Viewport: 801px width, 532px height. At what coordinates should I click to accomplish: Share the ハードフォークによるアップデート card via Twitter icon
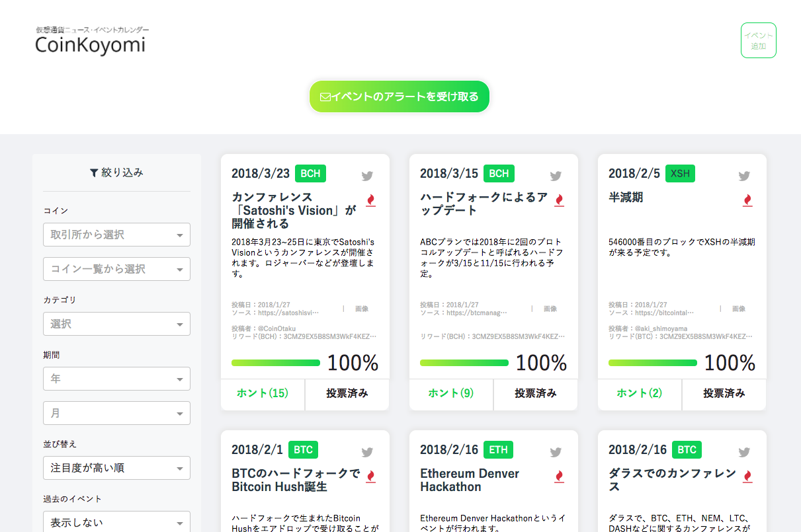(556, 176)
